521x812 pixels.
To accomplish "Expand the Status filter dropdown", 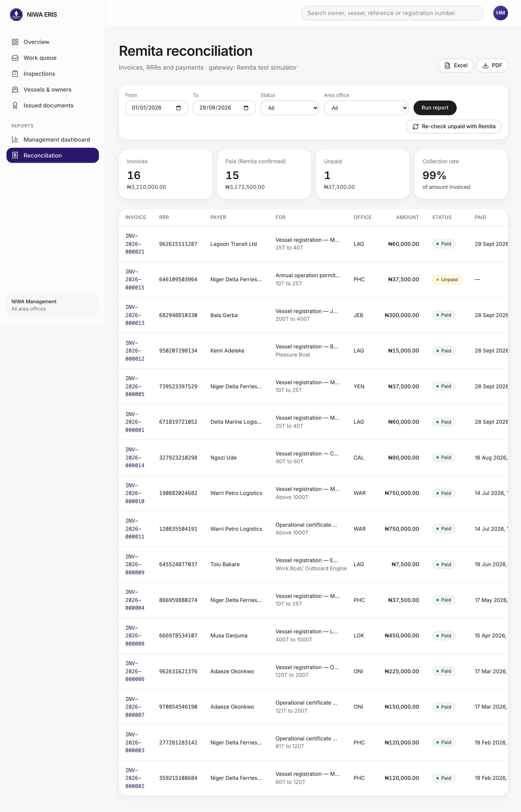I will click(x=290, y=108).
